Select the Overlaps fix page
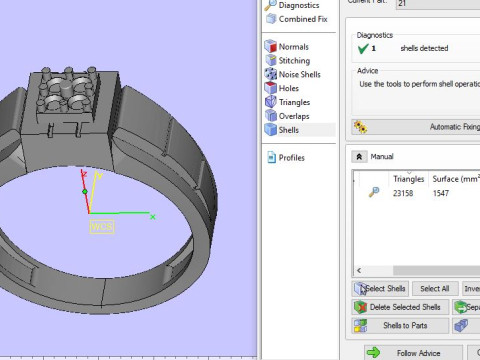 coord(287,116)
